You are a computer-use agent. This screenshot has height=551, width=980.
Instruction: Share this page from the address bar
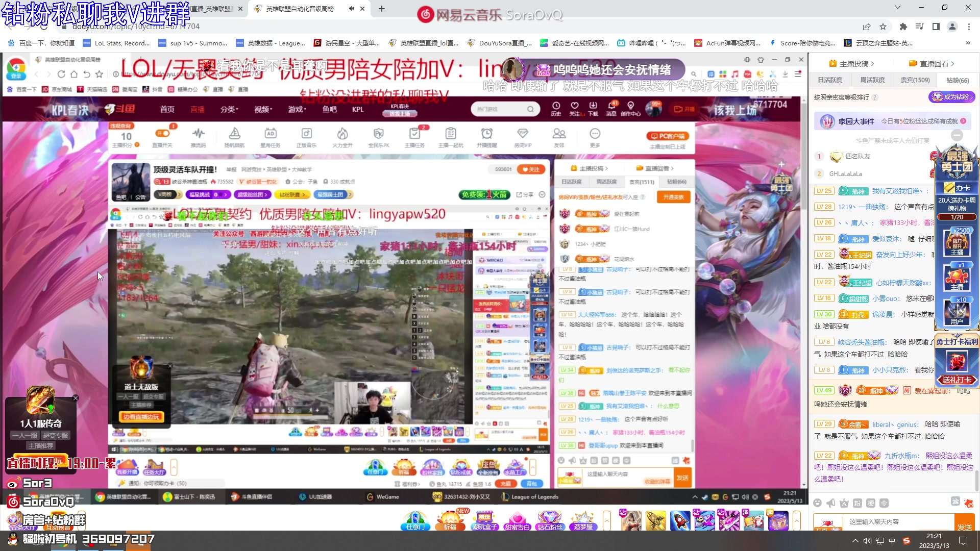coord(866,27)
